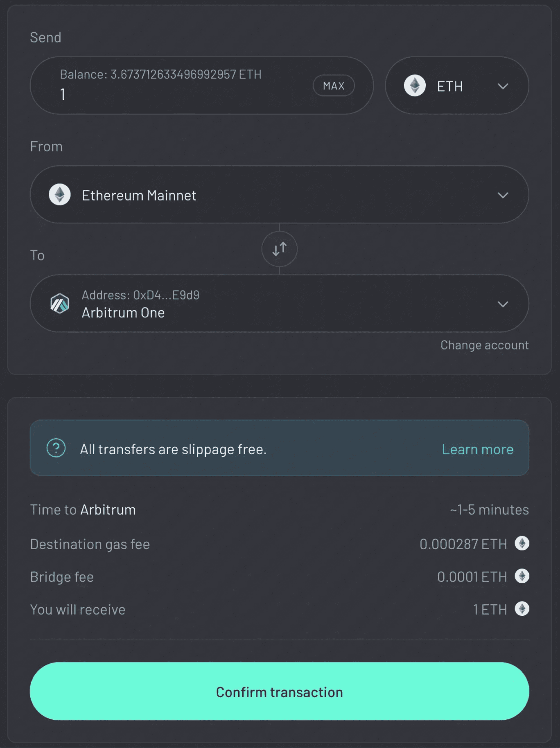Image resolution: width=560 pixels, height=748 pixels.
Task: Click the Change account link
Action: pyautogui.click(x=485, y=345)
